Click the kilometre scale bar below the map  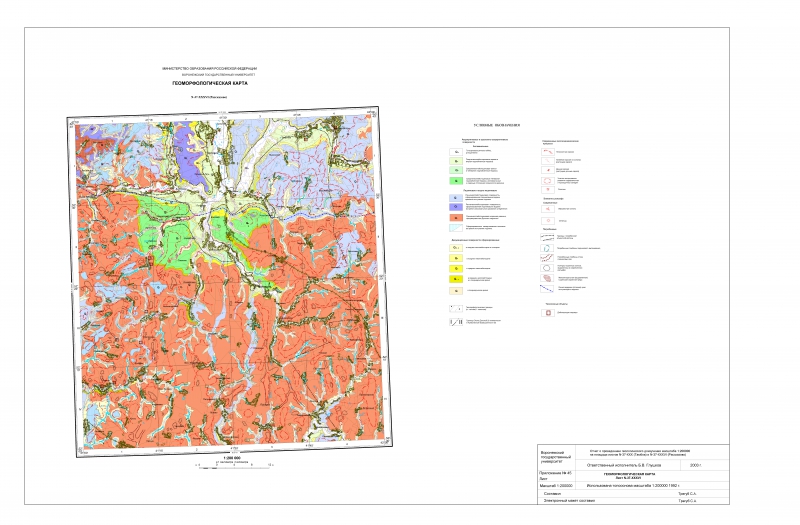(x=234, y=468)
